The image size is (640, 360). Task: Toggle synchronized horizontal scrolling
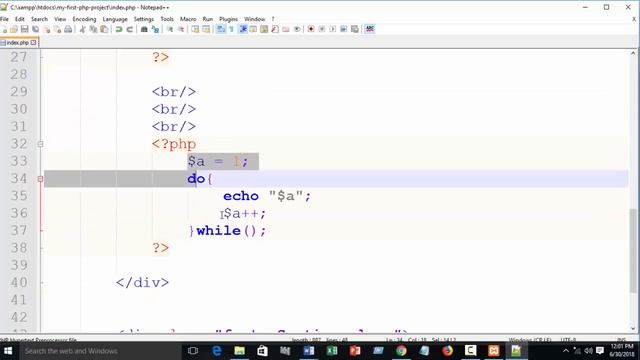point(206,29)
